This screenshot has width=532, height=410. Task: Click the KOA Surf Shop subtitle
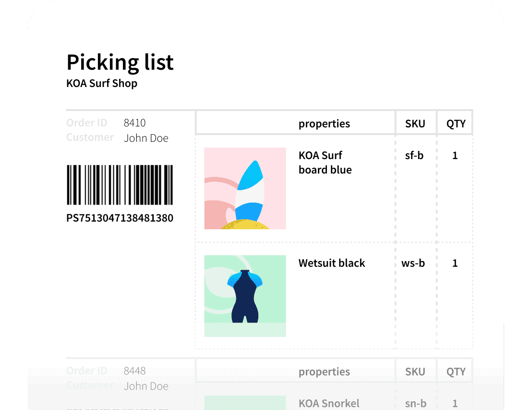102,84
